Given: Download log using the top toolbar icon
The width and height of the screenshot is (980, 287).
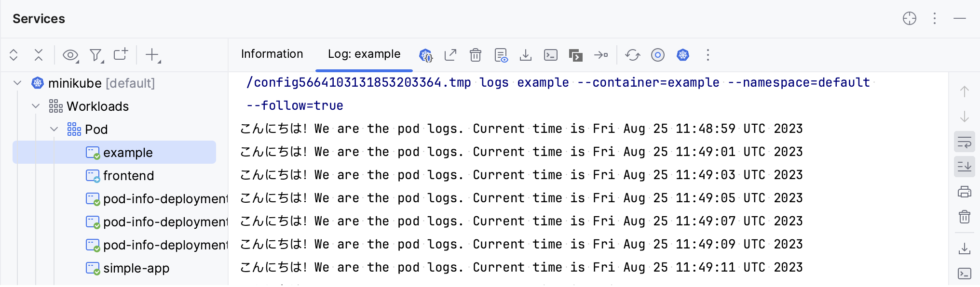Looking at the screenshot, I should coord(526,55).
